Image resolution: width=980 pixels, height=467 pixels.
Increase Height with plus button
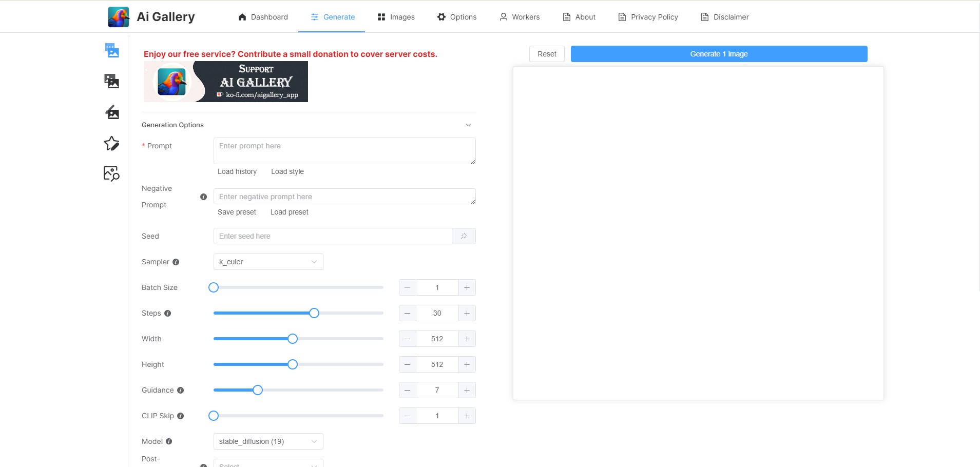(467, 364)
